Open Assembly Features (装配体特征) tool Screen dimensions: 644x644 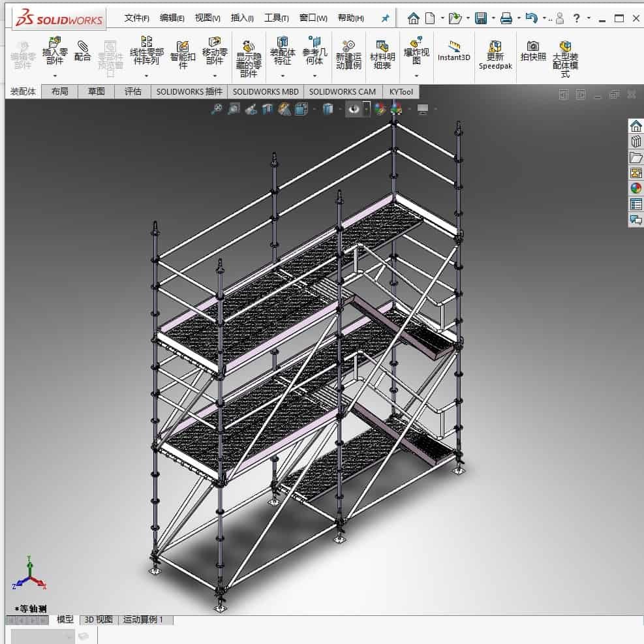click(x=283, y=51)
